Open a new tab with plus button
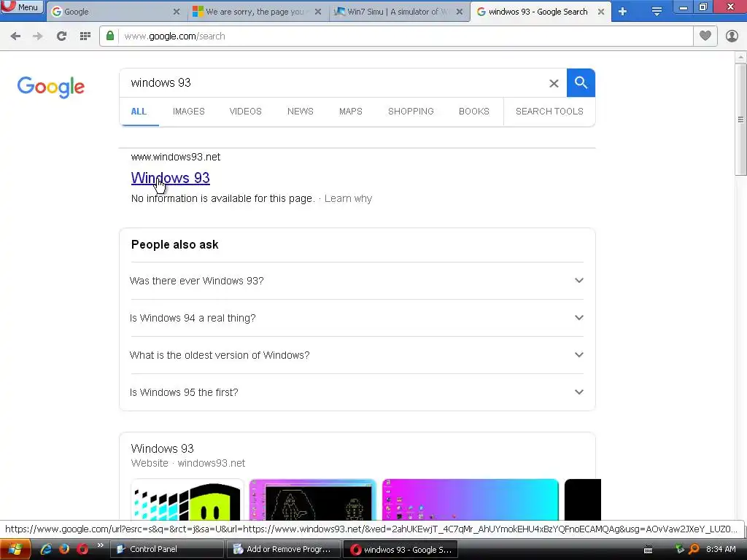Image resolution: width=747 pixels, height=560 pixels. [623, 12]
